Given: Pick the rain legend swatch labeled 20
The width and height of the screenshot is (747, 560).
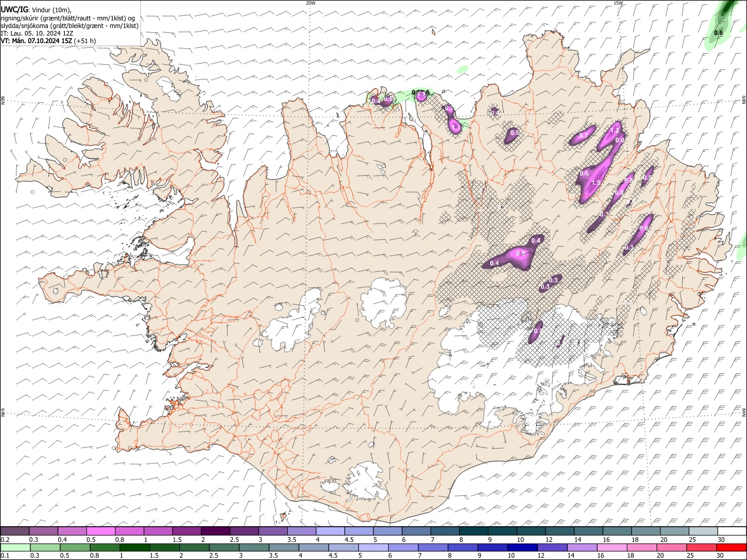Looking at the screenshot, I should coord(672,547).
